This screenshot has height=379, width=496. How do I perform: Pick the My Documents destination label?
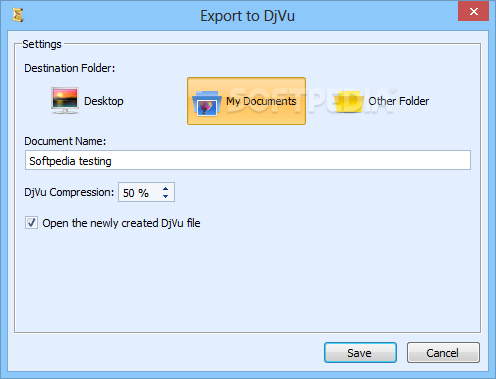point(261,101)
